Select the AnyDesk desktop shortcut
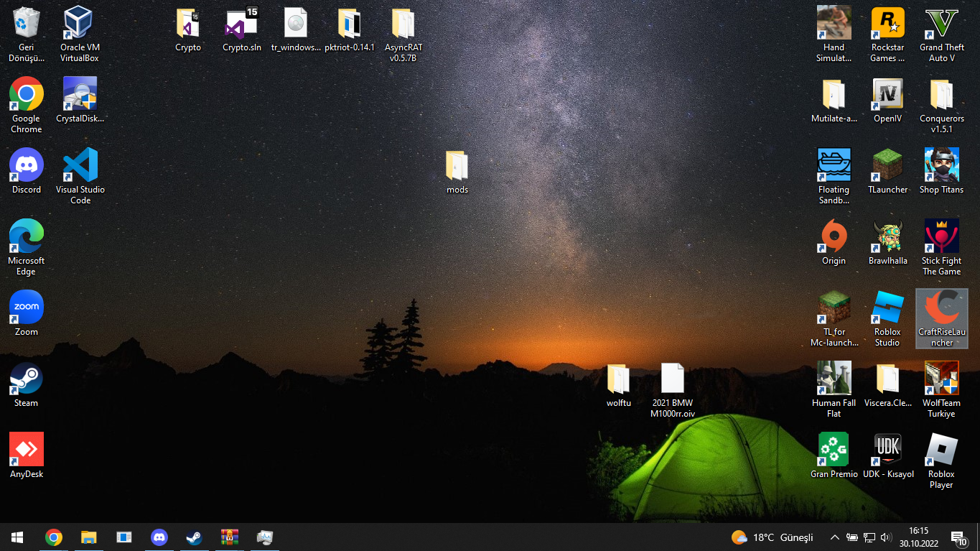This screenshot has height=551, width=980. tap(27, 455)
